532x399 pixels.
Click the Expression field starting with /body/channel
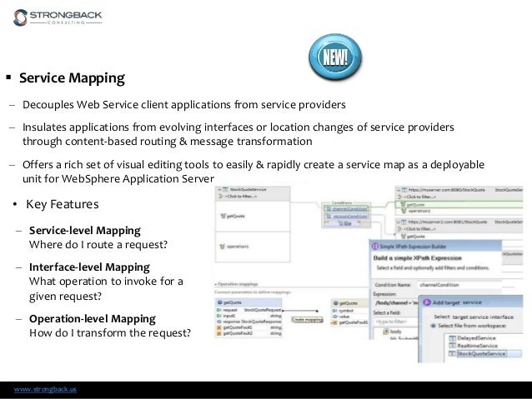396,302
